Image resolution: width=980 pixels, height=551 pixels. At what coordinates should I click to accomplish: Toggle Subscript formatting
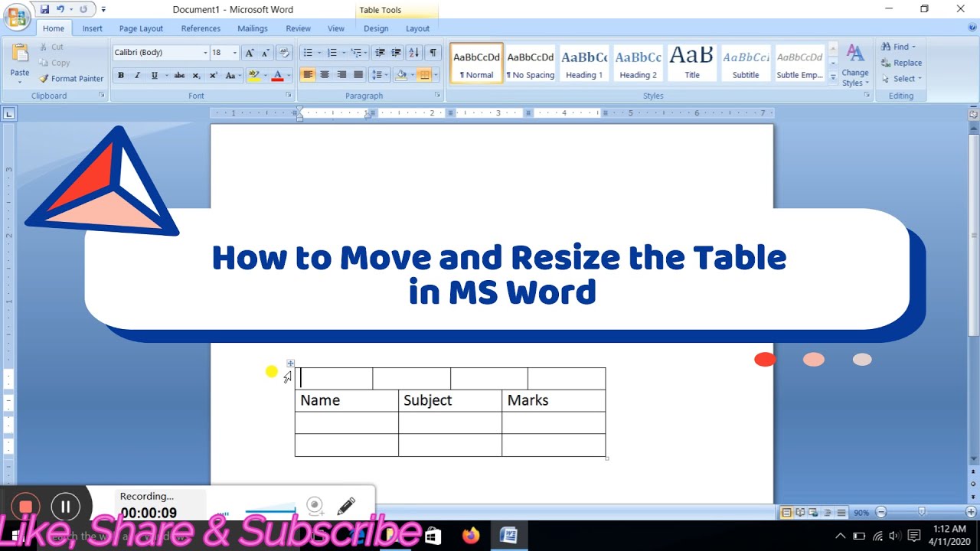(197, 75)
